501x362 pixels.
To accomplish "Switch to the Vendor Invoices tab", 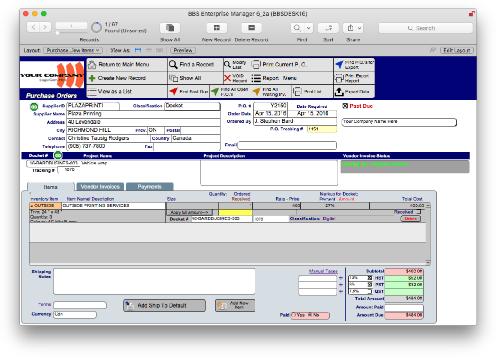I will [x=100, y=187].
